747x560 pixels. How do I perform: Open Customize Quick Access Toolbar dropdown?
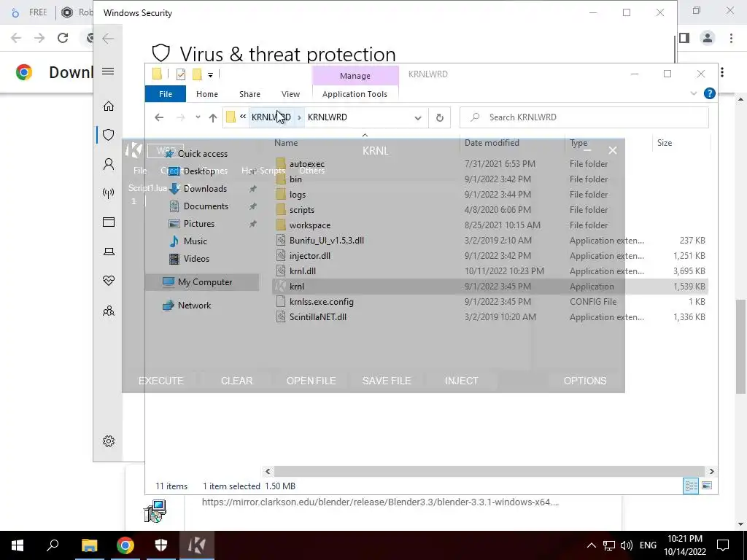tap(210, 74)
